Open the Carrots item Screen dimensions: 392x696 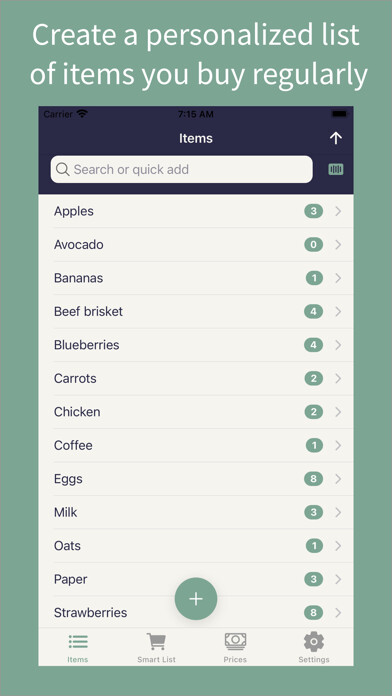[196, 379]
